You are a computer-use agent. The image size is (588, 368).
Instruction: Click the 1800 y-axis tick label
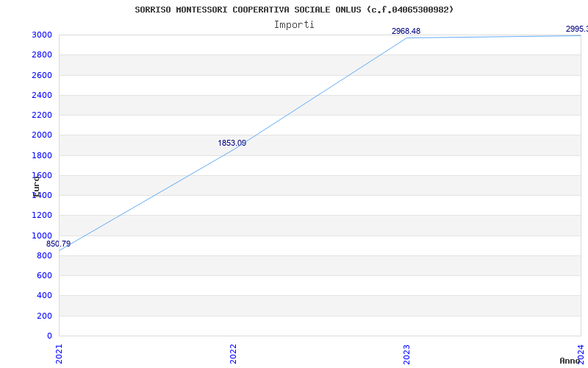pos(41,155)
